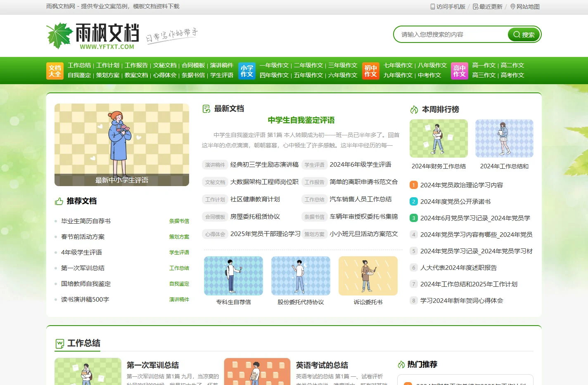The image size is (588, 385).
Task: Open 汽车销售人员工作总结 in latest documents
Action: 360,199
